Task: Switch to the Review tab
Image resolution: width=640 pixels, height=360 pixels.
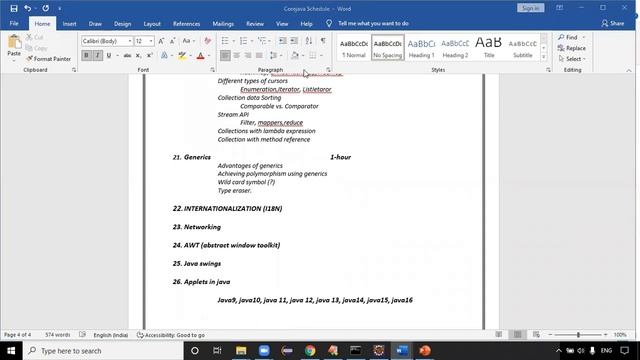Action: pyautogui.click(x=255, y=24)
